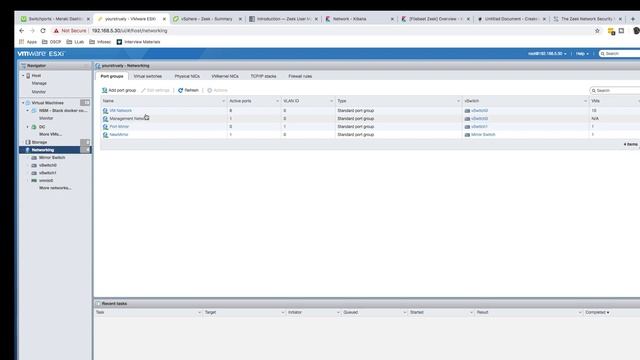Open the VMkernel NICs tab

pyautogui.click(x=225, y=76)
